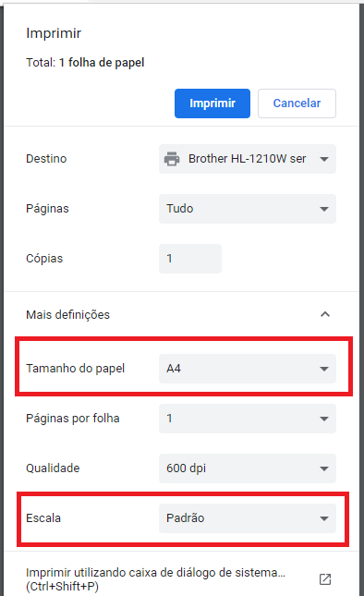Click the Páginas por folha arrow
Screen dimensions: 364x596
324,419
